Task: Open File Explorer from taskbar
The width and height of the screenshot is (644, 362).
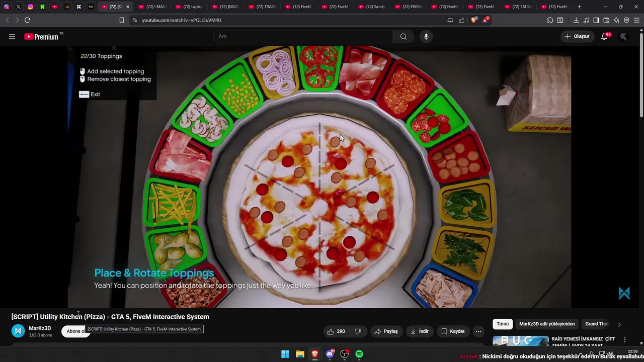Action: point(300,354)
